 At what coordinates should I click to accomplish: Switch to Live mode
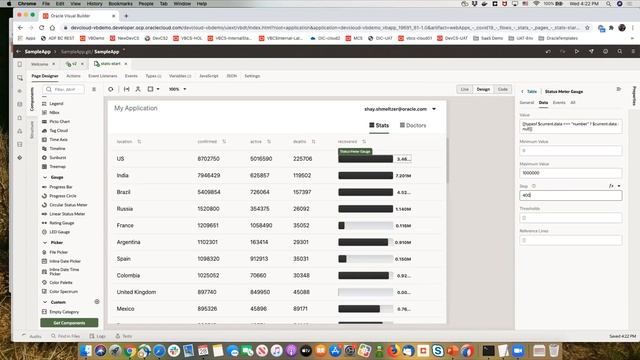tap(464, 89)
